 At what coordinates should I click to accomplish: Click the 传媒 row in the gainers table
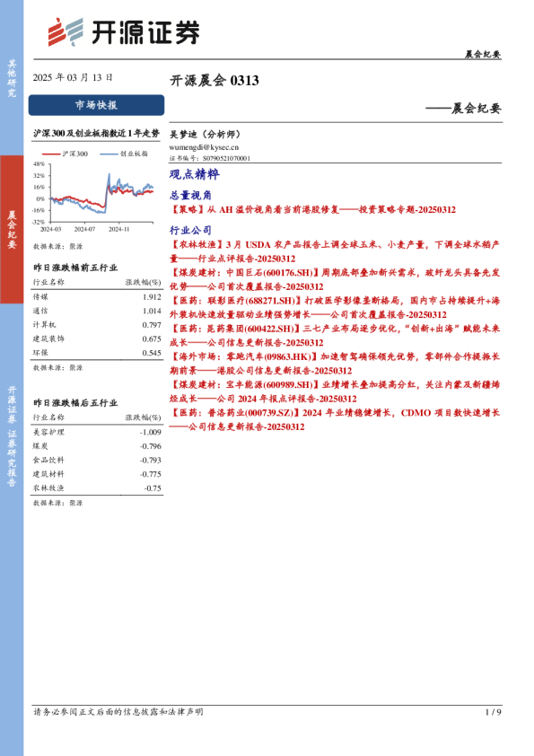(x=97, y=297)
